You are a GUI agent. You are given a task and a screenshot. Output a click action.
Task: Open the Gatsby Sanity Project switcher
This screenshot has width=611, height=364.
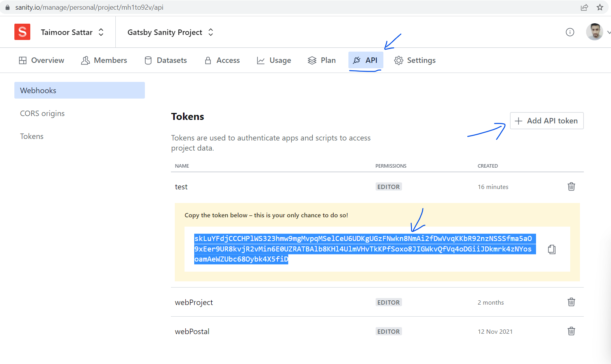[170, 32]
